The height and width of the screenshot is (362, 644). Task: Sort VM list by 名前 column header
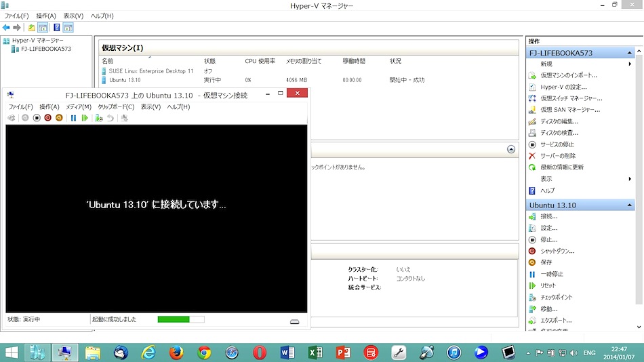[x=108, y=61]
